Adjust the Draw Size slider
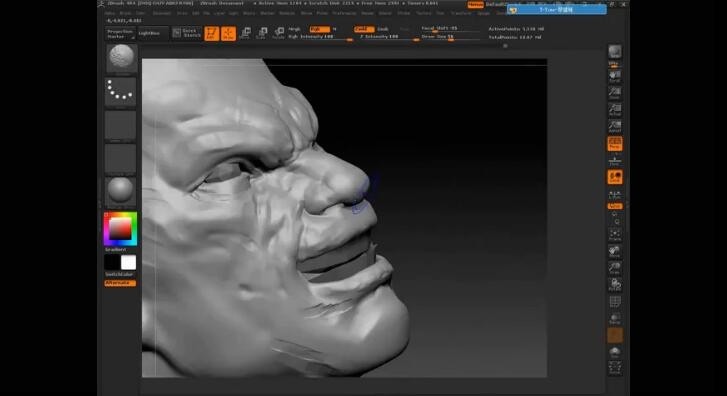The image size is (727, 396). point(450,37)
